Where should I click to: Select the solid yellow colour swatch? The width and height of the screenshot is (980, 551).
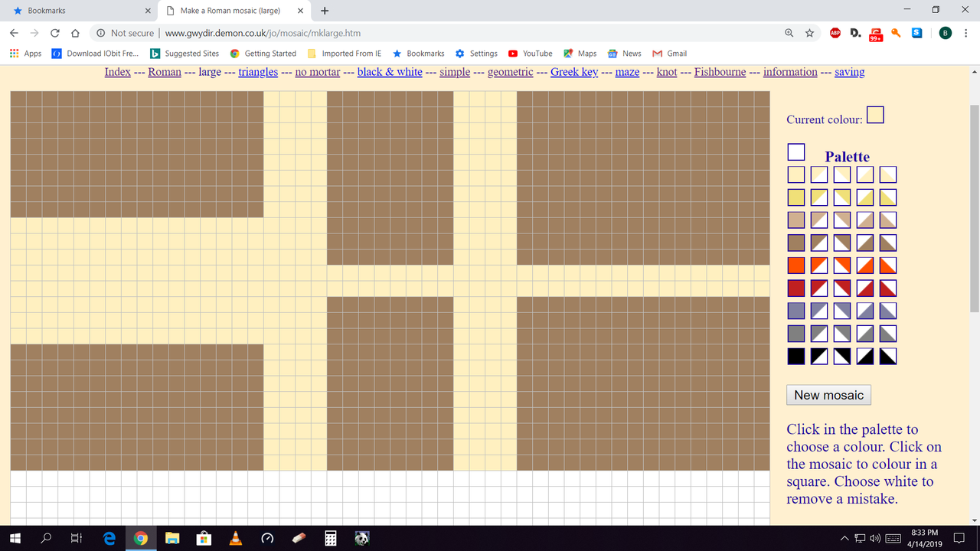[796, 197]
